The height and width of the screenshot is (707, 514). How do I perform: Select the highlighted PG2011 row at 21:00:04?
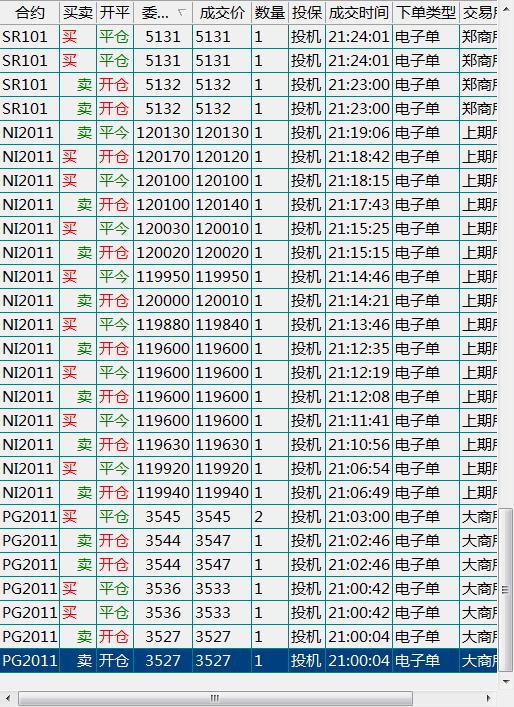(248, 661)
